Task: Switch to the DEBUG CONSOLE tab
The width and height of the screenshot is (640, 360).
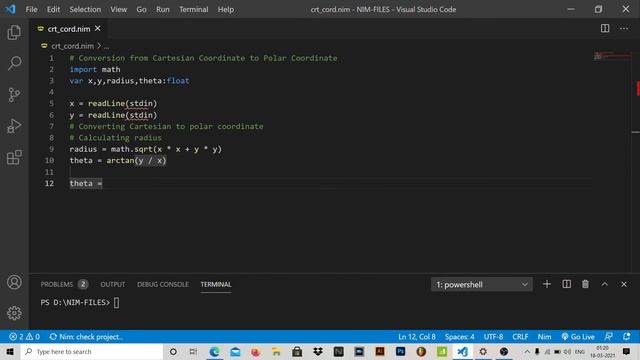Action: click(162, 284)
